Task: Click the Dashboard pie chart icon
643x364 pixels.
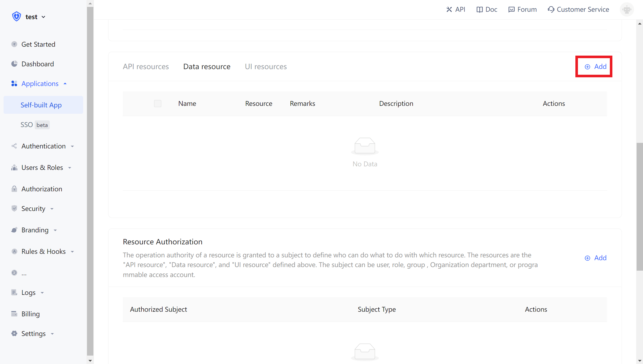Action: point(14,64)
